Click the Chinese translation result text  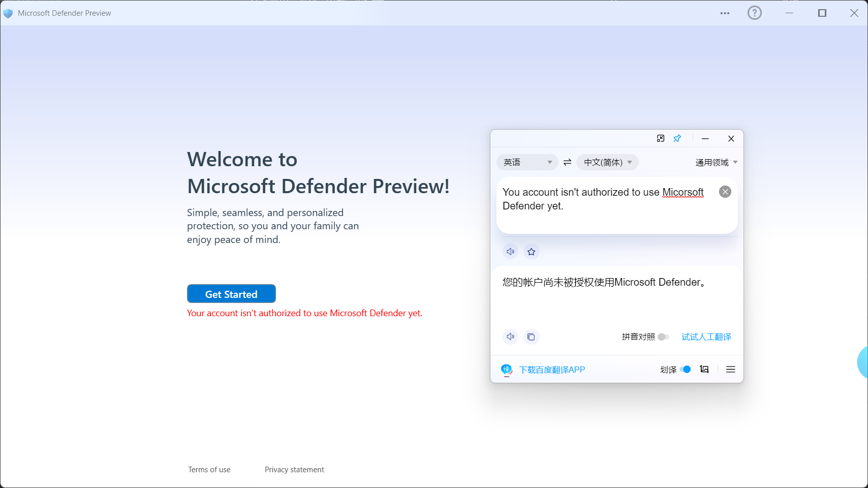pyautogui.click(x=604, y=282)
